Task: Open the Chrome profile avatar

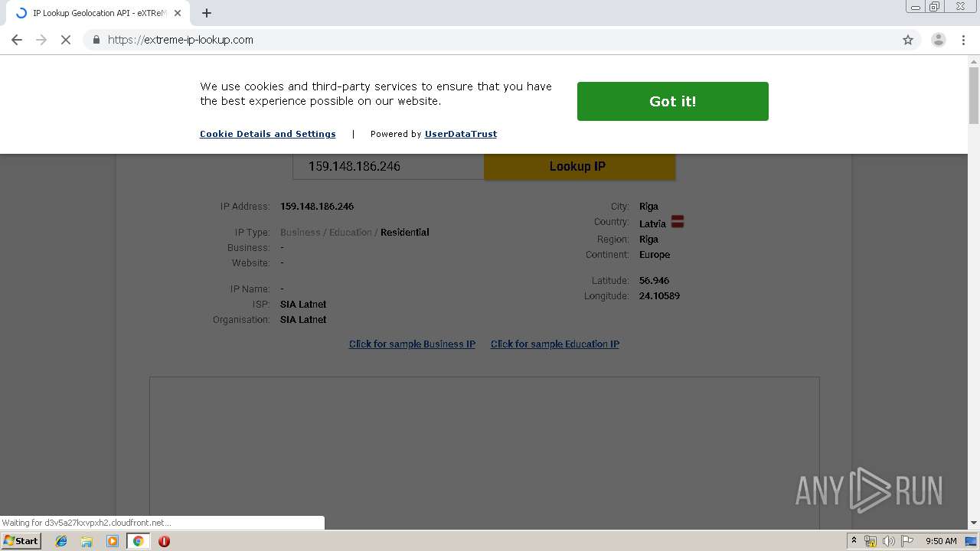Action: point(938,40)
